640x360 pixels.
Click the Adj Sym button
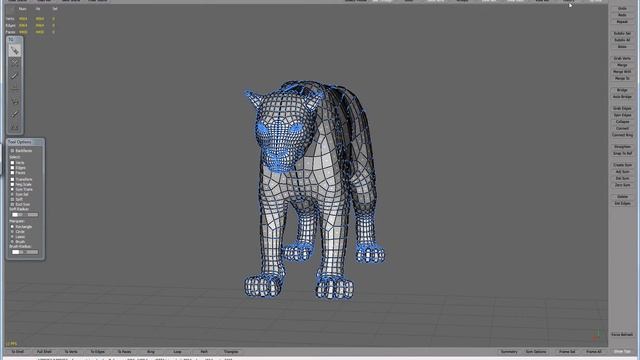point(622,172)
